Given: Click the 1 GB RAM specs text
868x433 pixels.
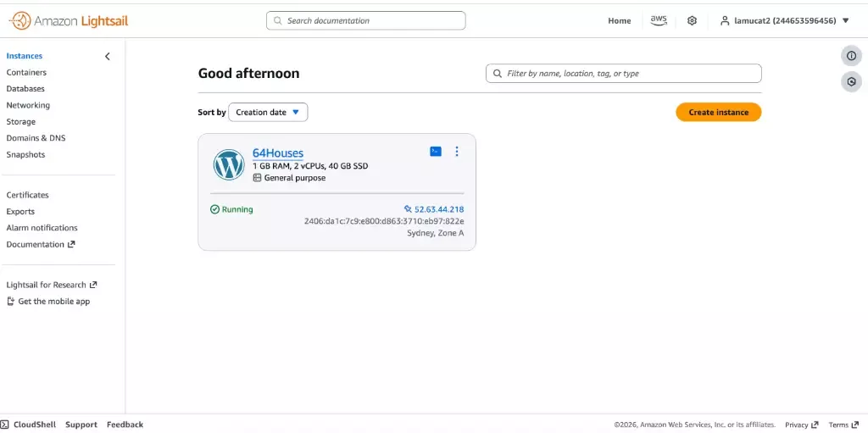Looking at the screenshot, I should click(x=310, y=166).
